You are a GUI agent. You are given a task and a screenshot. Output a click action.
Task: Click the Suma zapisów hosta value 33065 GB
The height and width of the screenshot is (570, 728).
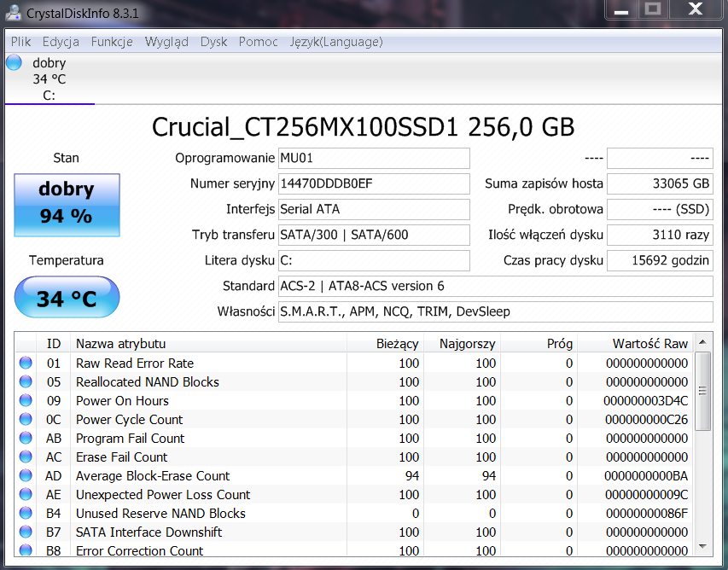pyautogui.click(x=660, y=183)
